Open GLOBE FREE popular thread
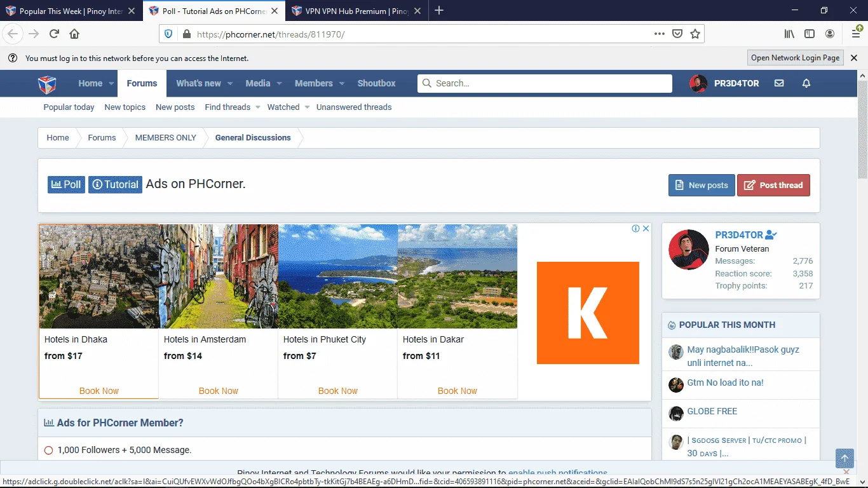 click(712, 411)
